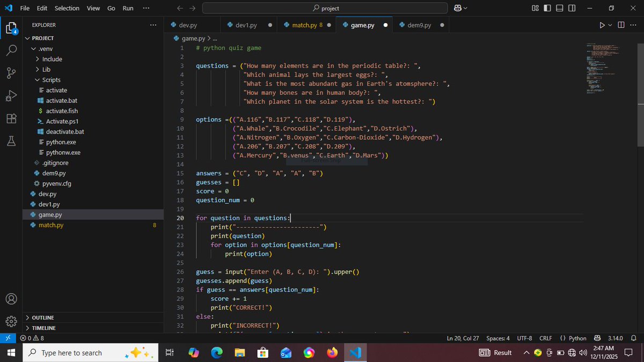
Task: Change line ending via the CRLF button
Action: (545, 338)
